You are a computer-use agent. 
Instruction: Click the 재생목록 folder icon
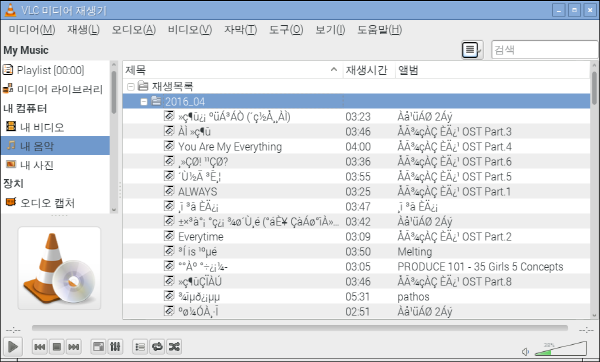click(x=143, y=86)
